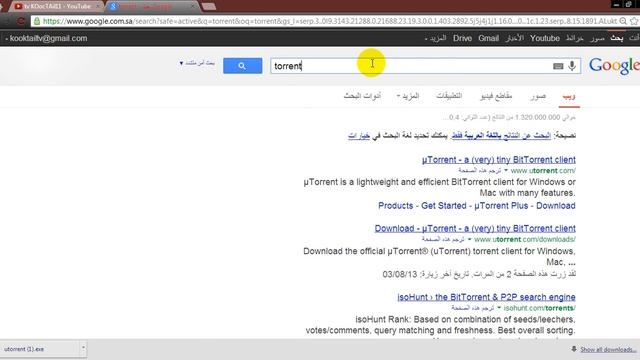Close the YouTube tab

click(98, 6)
